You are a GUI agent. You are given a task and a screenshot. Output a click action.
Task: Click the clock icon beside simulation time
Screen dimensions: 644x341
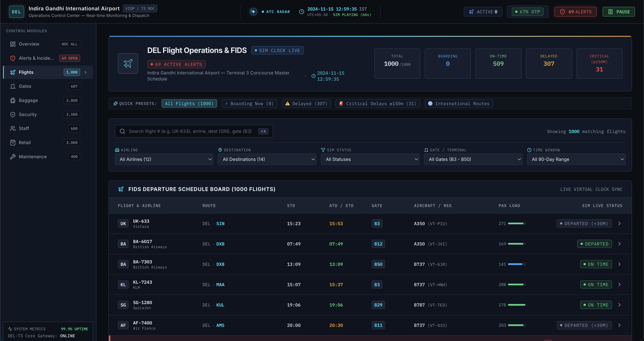coord(302,12)
